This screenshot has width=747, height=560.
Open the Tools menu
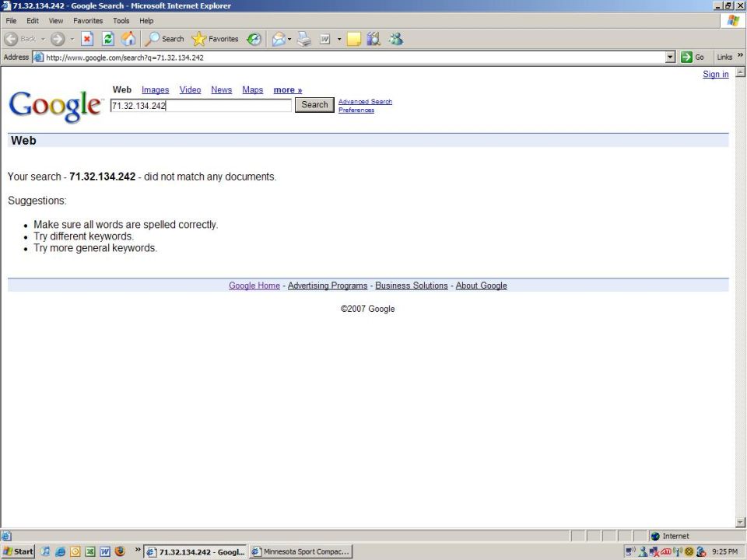[x=121, y=21]
